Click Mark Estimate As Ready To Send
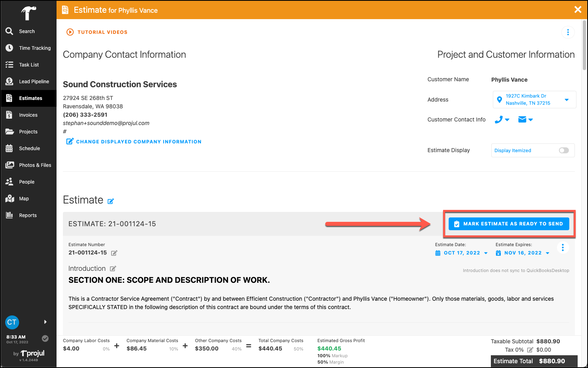This screenshot has width=588, height=368. (x=509, y=223)
